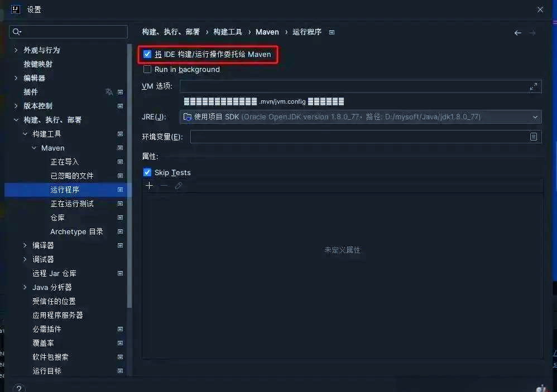Open the JRE SDK dropdown
Viewport: 557px width, 392px height.
[361, 117]
